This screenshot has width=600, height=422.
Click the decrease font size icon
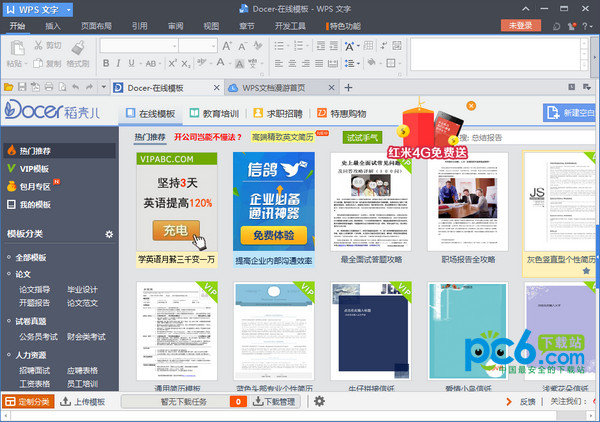click(x=242, y=46)
